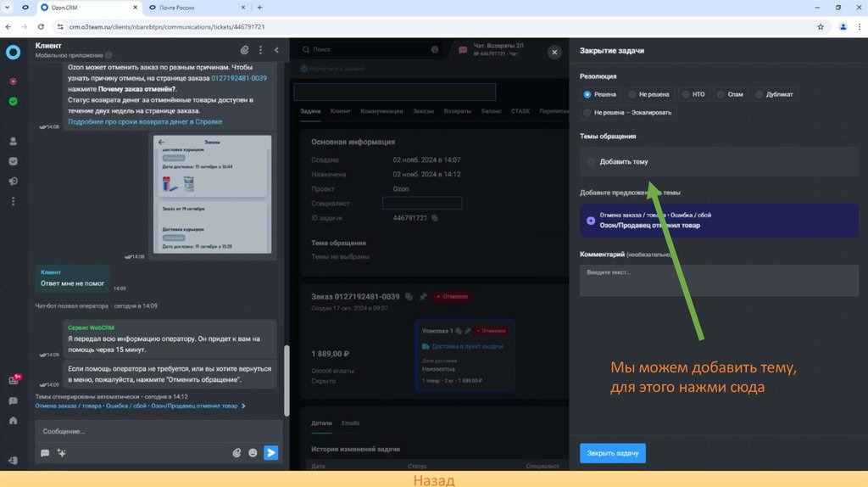
Task: Open the megaphone announcements icon
Action: coord(14,182)
